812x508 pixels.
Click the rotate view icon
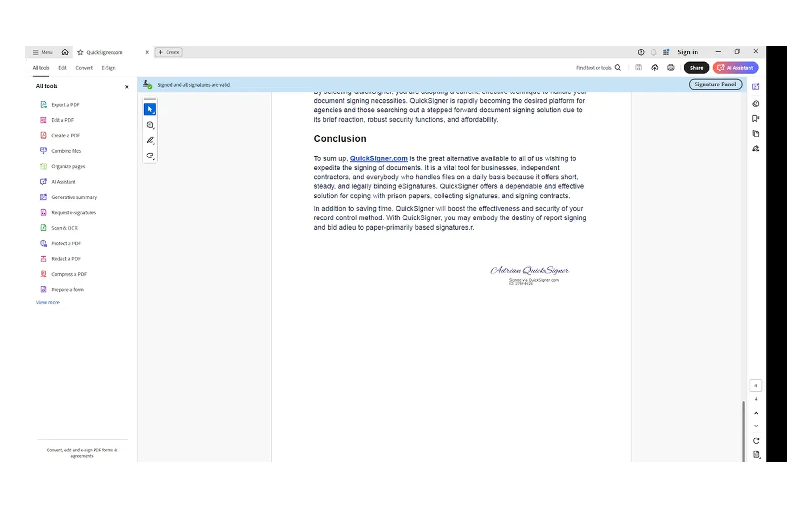pos(756,441)
